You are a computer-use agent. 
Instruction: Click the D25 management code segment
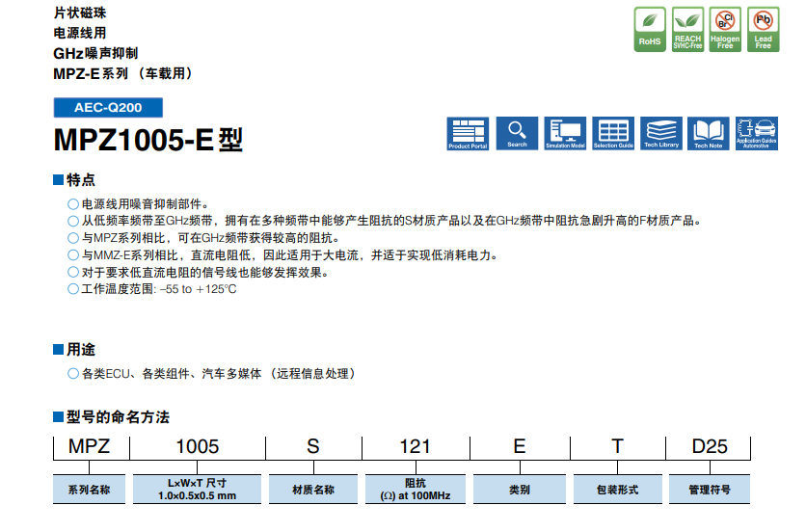(x=710, y=446)
